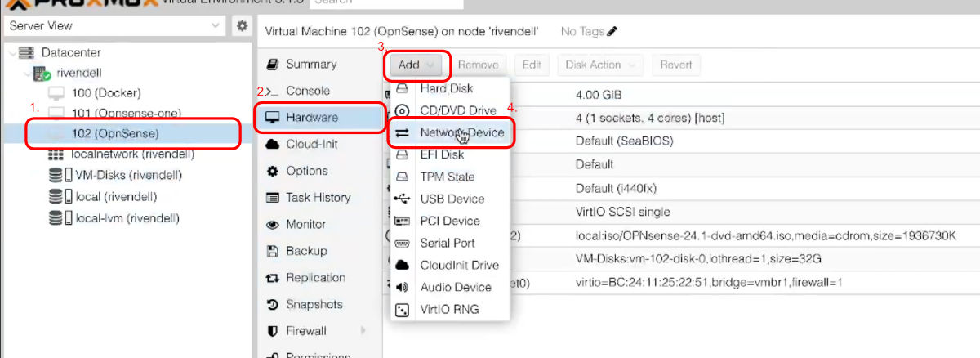Open the Disk Action dropdown
Image resolution: width=980 pixels, height=358 pixels.
click(x=600, y=65)
